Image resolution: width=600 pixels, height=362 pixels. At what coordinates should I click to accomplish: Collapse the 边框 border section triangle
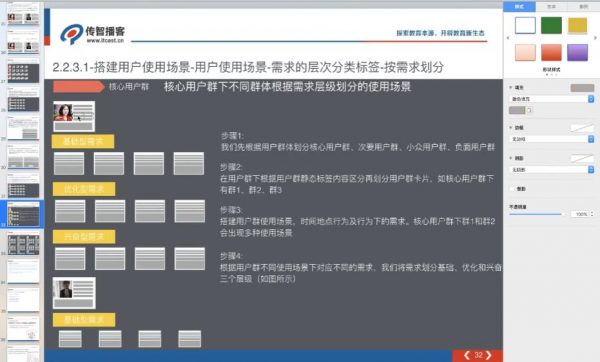click(x=511, y=127)
